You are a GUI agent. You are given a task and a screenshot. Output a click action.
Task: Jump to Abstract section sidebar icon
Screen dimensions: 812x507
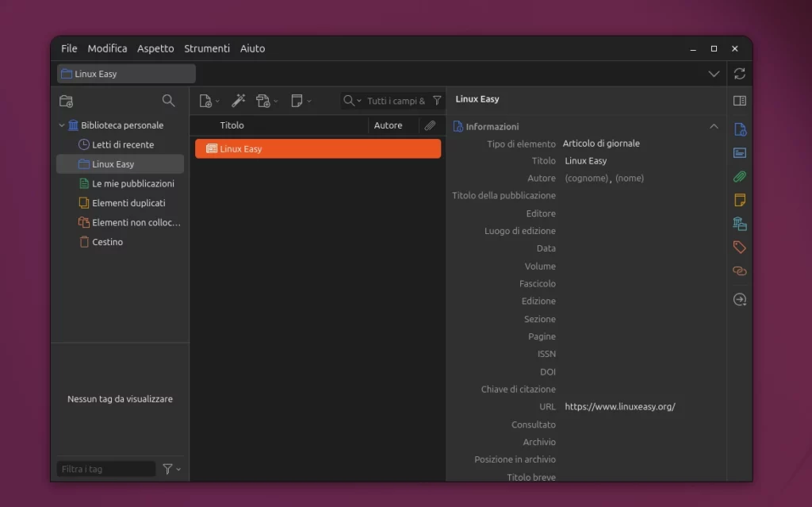coord(740,153)
